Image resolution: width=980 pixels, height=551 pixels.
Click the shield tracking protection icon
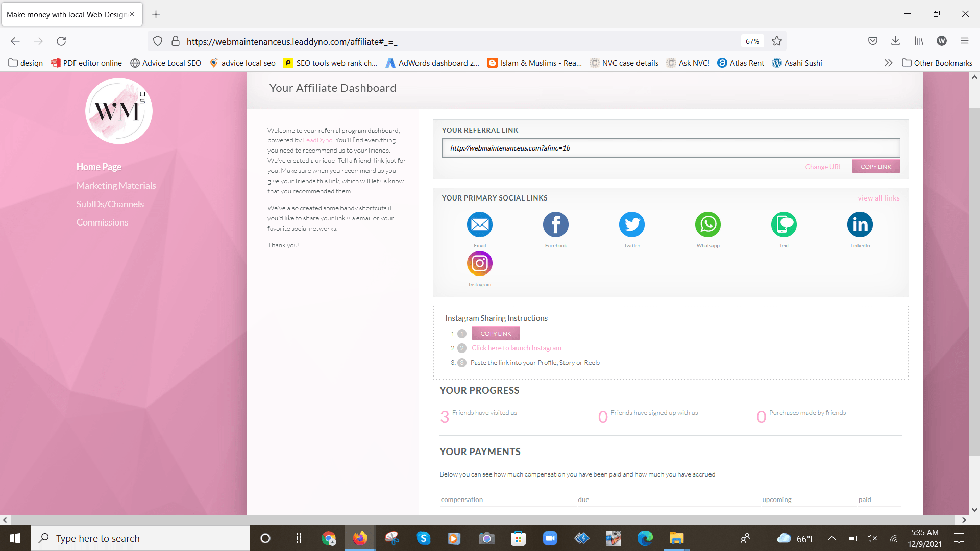coord(158,41)
